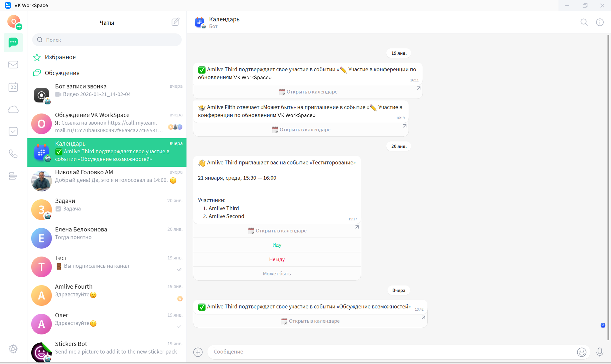This screenshot has height=364, width=611.
Task: Open chat info icon in header
Action: pos(599,22)
